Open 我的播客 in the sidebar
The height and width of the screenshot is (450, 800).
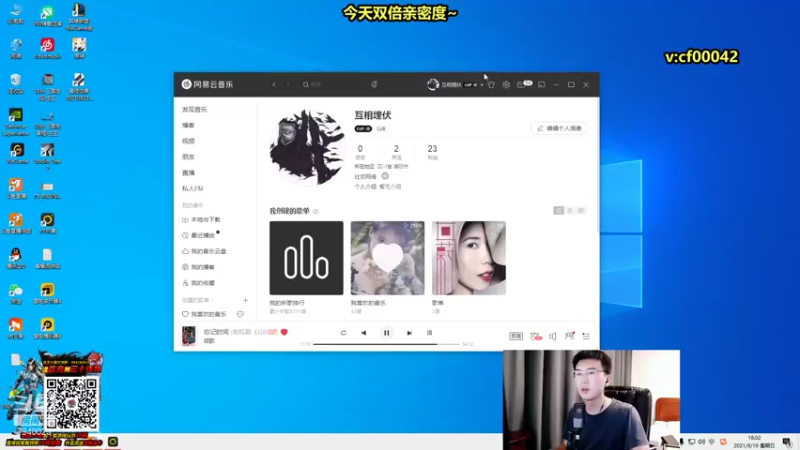[198, 267]
